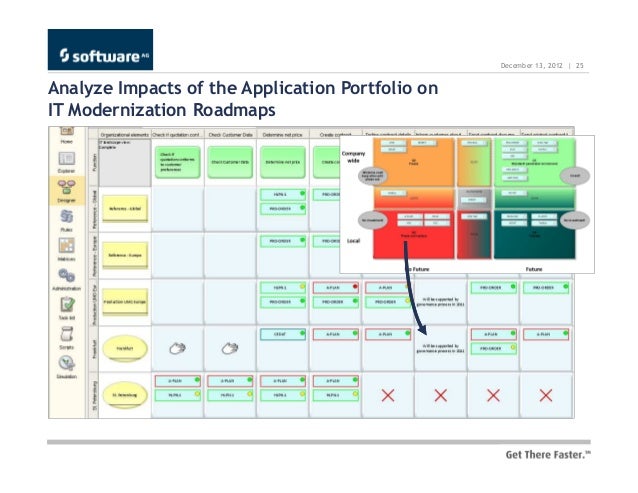Click the Software AG logo
The width and height of the screenshot is (638, 493).
pos(101,50)
